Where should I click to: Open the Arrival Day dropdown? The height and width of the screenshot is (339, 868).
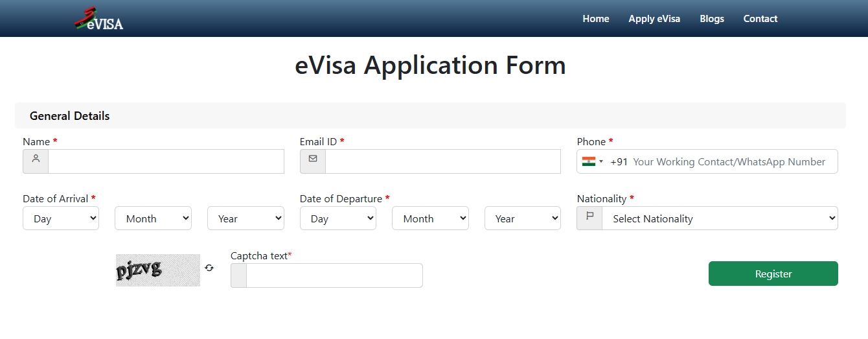point(61,218)
